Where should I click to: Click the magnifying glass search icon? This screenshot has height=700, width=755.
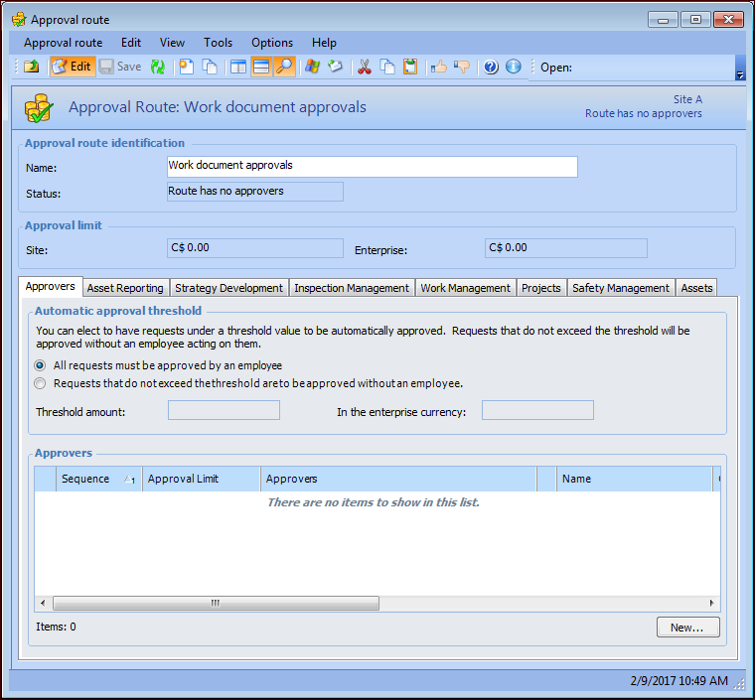[284, 67]
